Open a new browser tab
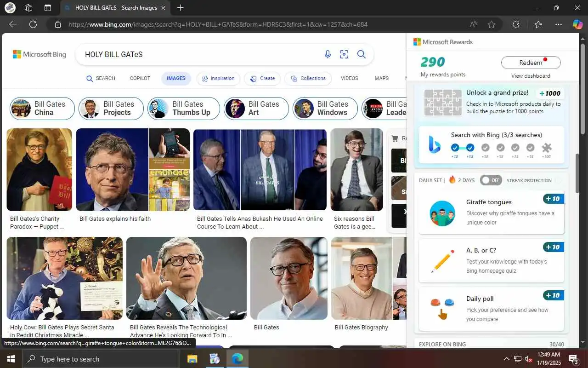This screenshot has height=368, width=588. (x=181, y=8)
